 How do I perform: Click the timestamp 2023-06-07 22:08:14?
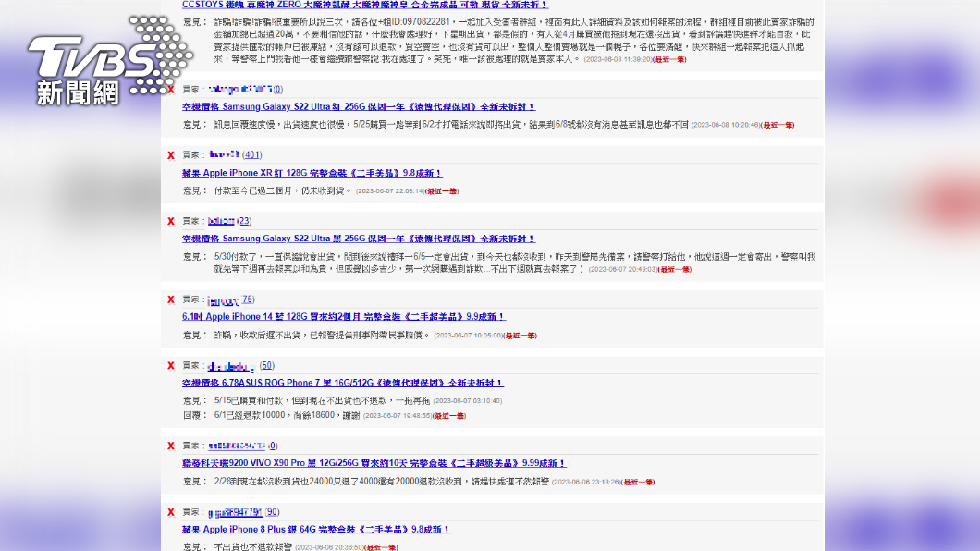(x=390, y=191)
